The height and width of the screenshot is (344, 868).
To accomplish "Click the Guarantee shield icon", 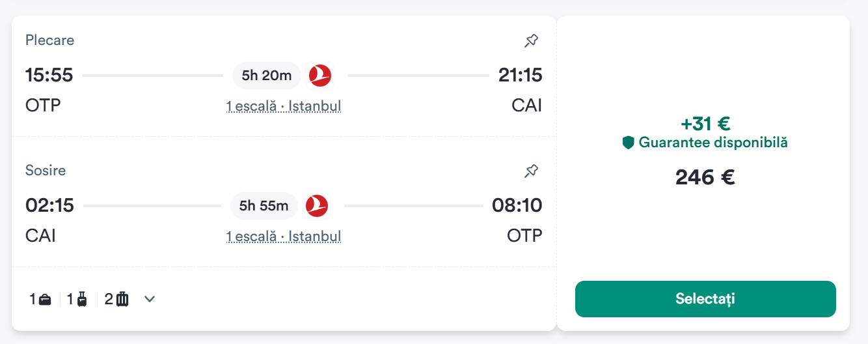I will click(628, 143).
